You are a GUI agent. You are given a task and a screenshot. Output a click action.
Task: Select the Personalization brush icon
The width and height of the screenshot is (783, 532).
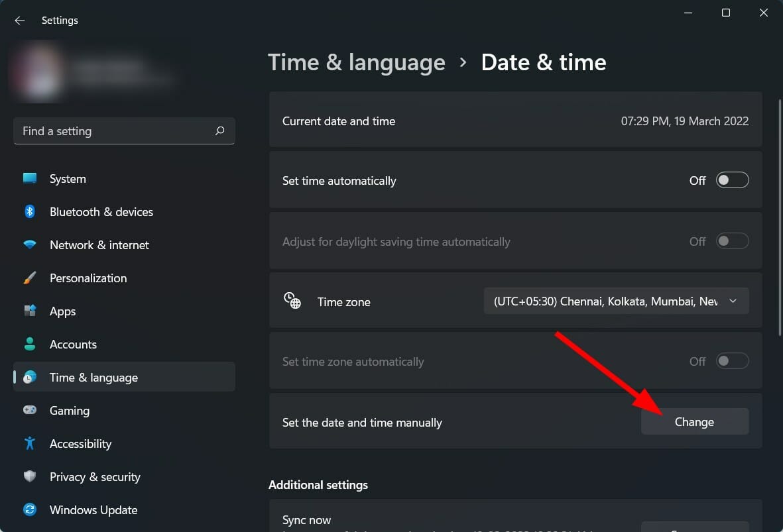(30, 278)
